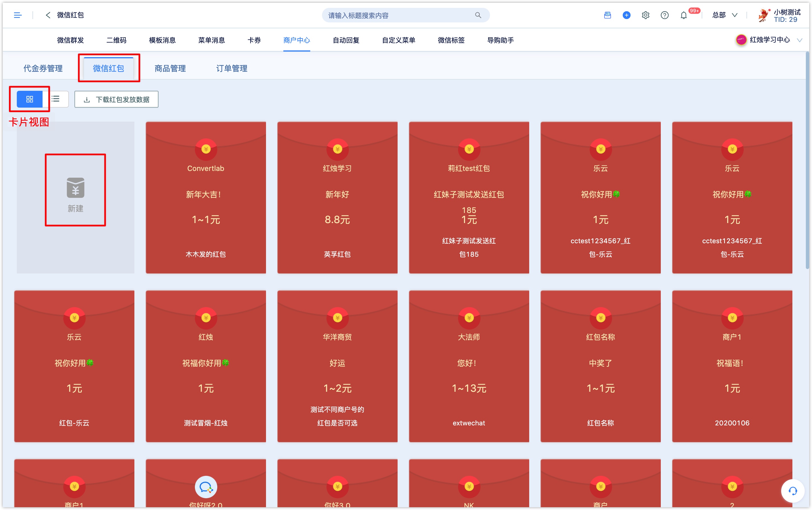Click the 8.8元 amount text
812x510 pixels.
(x=337, y=220)
